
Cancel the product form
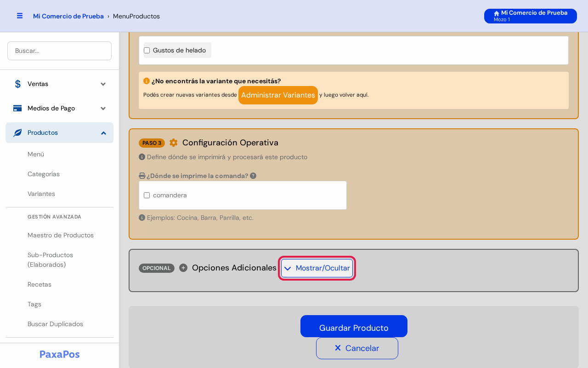click(x=357, y=348)
